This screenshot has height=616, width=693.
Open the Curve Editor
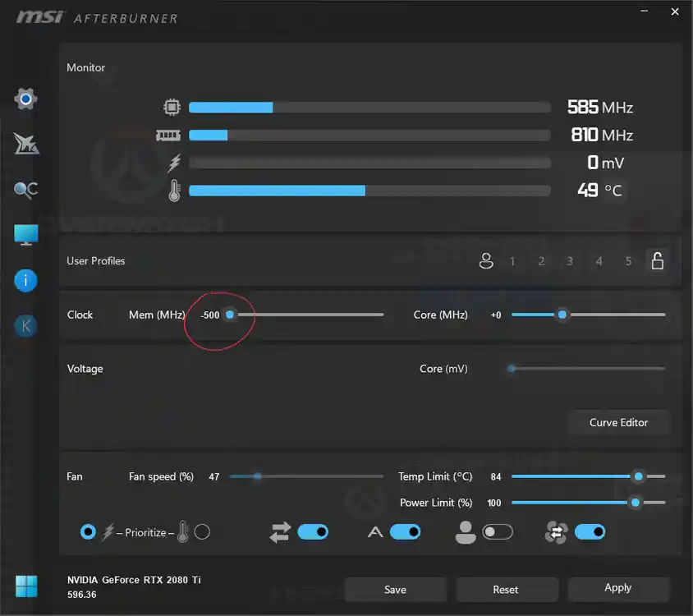(x=619, y=422)
